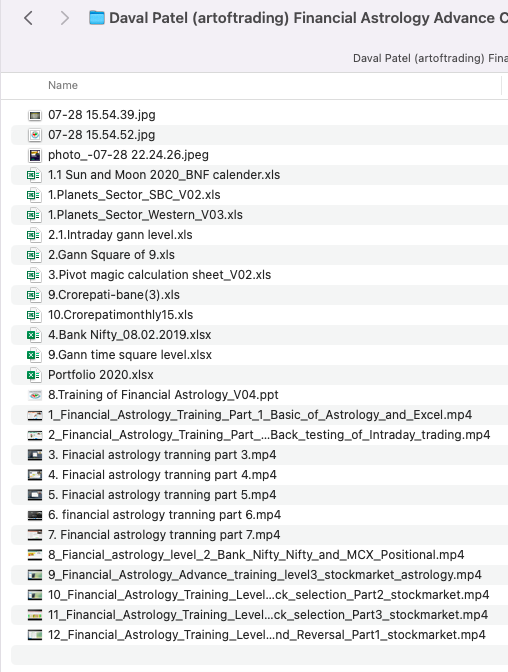
Task: Click Excel icon for 2.Gann Square of 9.xls
Action: pyautogui.click(x=34, y=255)
